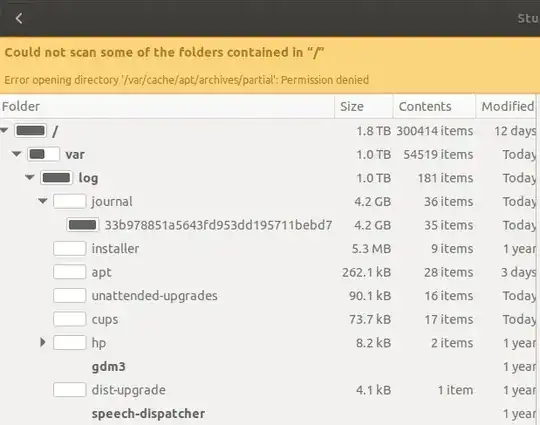Collapse the log folder
540x425 pixels.
pos(30,177)
